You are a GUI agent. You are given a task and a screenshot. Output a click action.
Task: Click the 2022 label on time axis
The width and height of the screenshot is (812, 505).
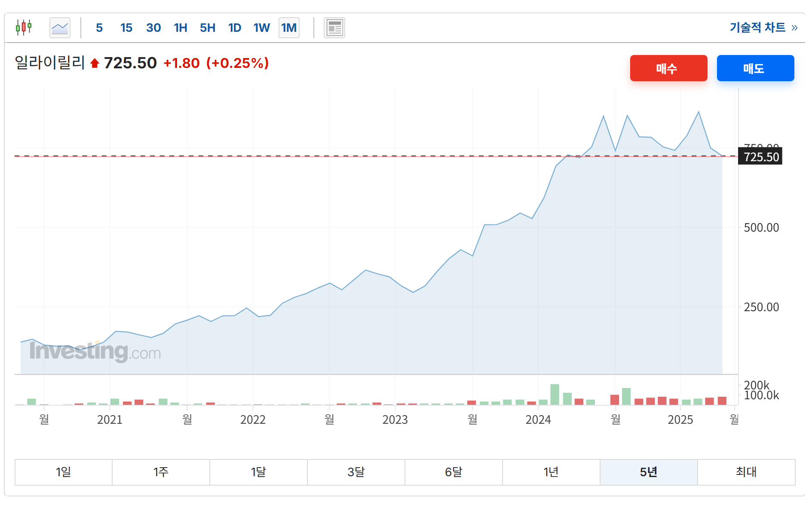(x=253, y=419)
